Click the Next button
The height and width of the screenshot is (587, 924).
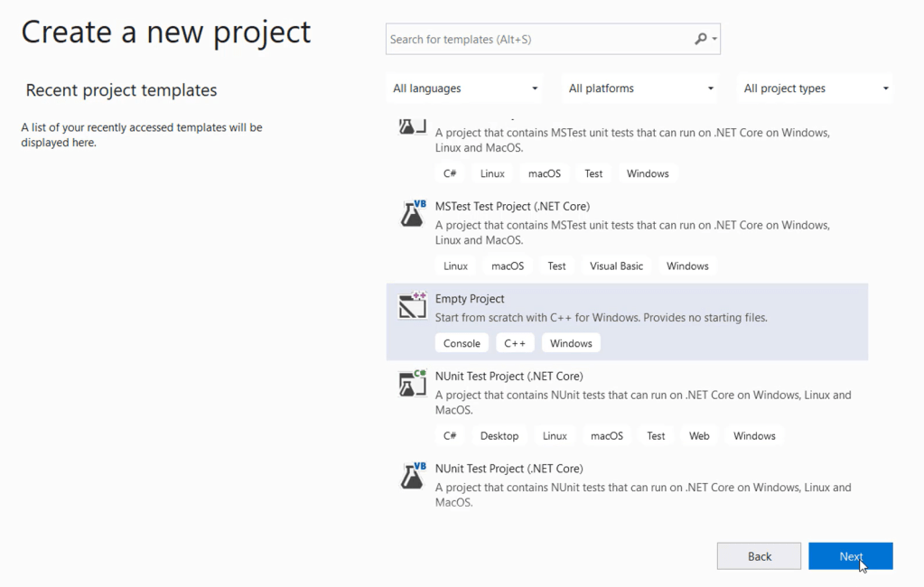coord(850,556)
